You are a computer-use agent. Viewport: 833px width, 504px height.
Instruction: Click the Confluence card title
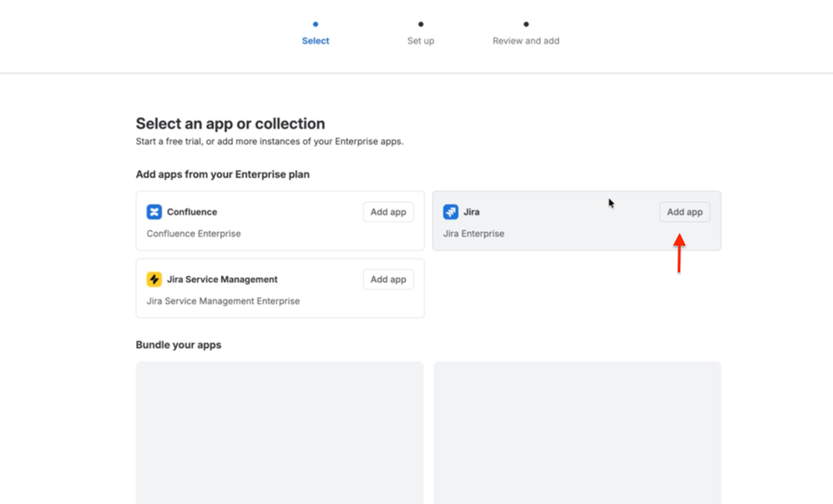[x=192, y=212]
